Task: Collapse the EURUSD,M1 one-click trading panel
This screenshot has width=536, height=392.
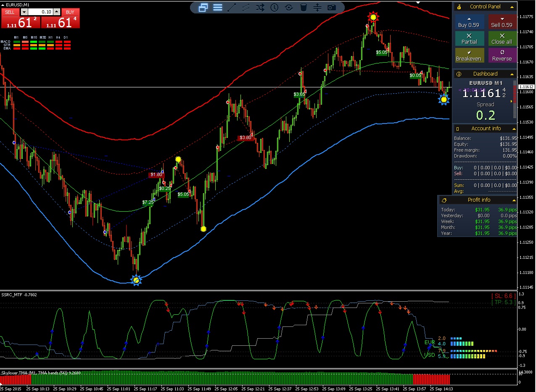Action: 3,5
